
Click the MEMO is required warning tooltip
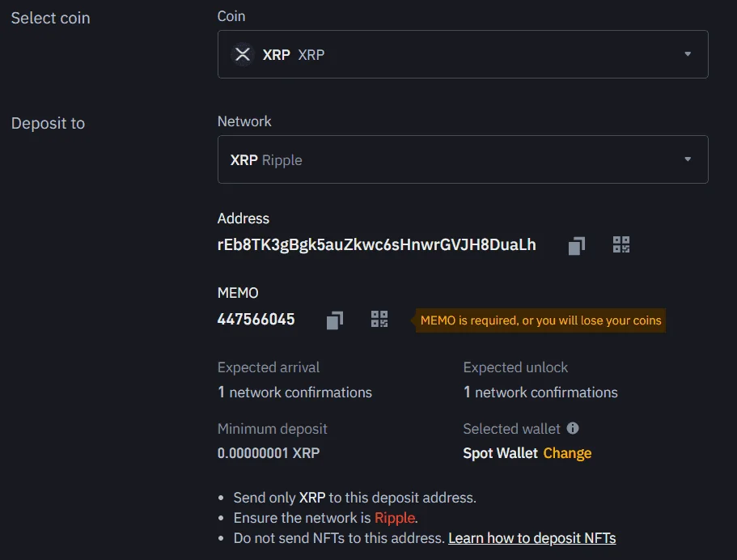pyautogui.click(x=540, y=320)
